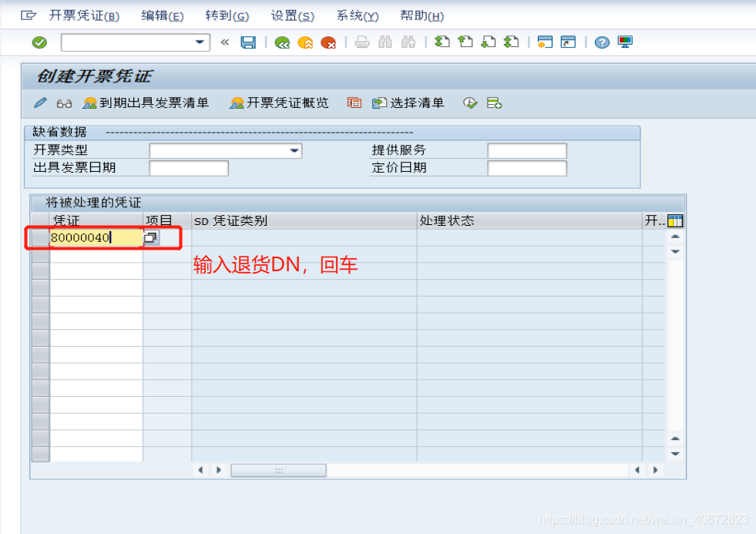This screenshot has height=534, width=756.
Task: Click 选择清单 button
Action: pyautogui.click(x=408, y=102)
